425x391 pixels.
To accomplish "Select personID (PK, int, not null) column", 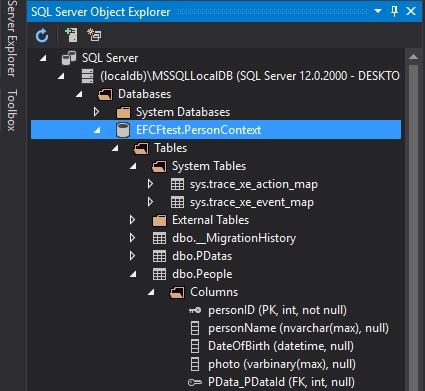I will click(x=277, y=310).
